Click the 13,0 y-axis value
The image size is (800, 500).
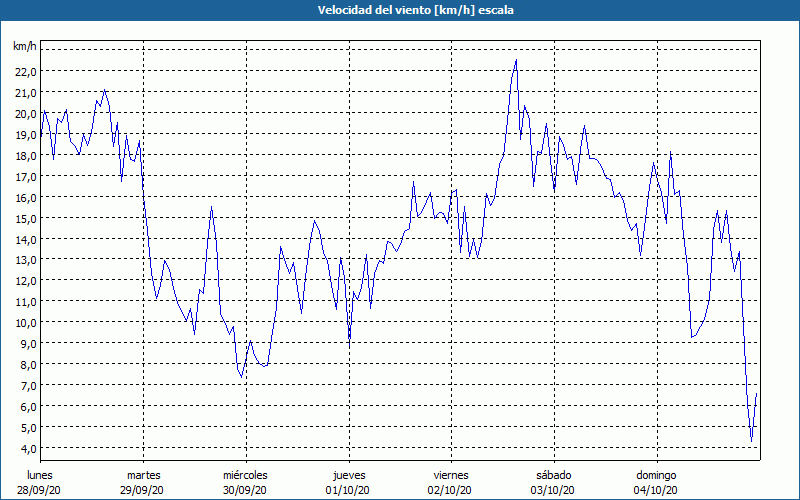26,260
